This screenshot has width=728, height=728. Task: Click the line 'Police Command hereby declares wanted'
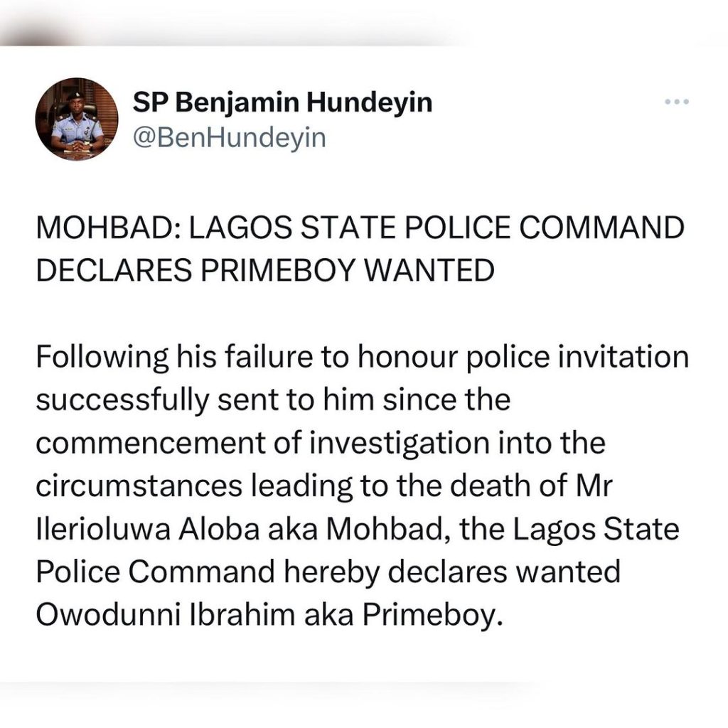click(x=328, y=572)
